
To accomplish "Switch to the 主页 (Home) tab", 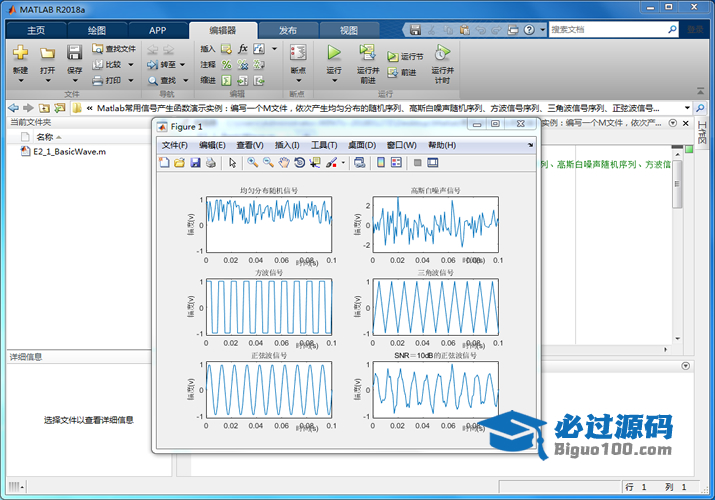I will pyautogui.click(x=36, y=31).
